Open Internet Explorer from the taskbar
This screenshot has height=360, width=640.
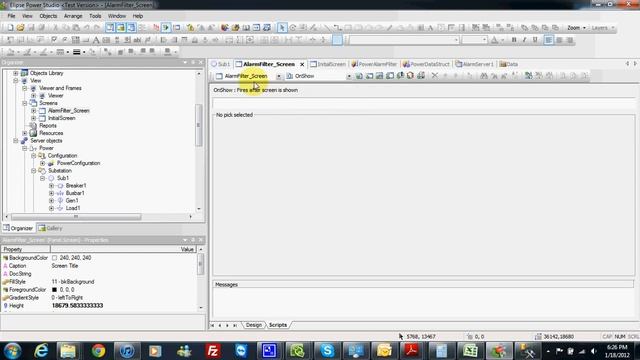coord(41,351)
